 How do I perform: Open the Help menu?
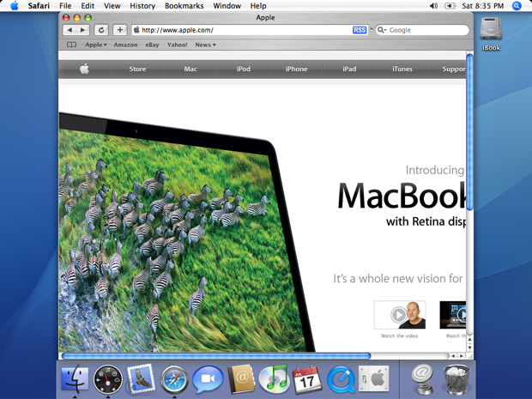(x=258, y=6)
